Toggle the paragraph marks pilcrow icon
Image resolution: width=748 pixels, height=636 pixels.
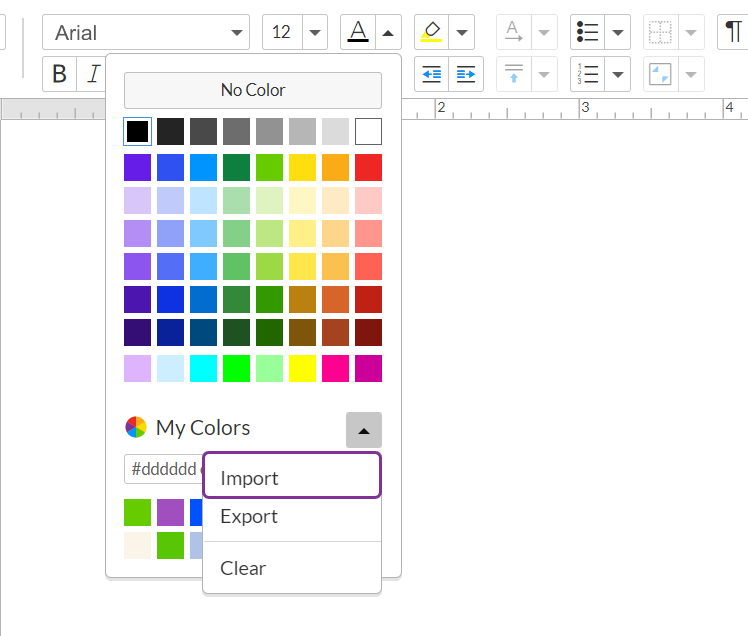pos(733,32)
